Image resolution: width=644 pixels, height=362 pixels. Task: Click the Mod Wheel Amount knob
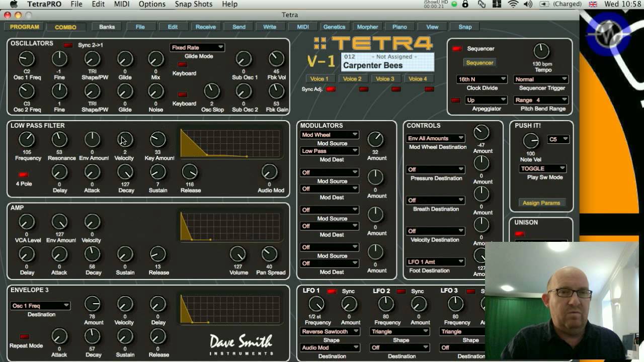(x=481, y=132)
